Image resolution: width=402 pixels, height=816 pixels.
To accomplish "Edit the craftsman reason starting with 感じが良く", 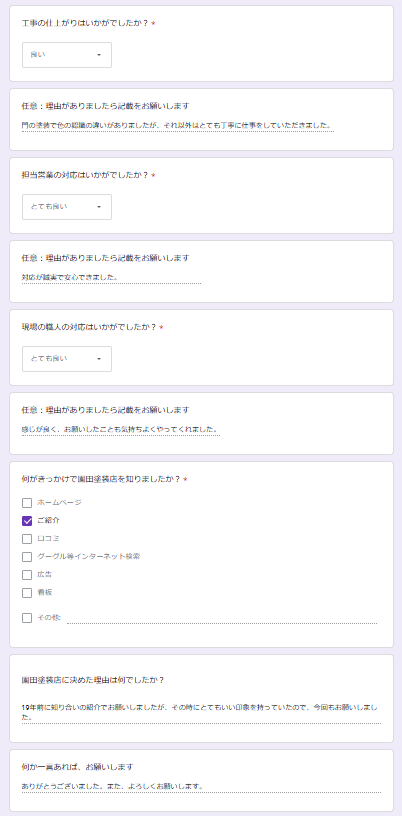I will click(x=121, y=429).
